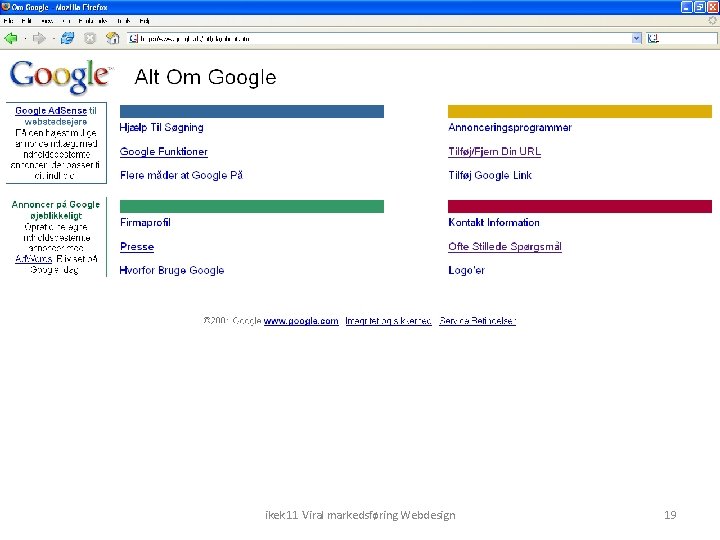
Task: Open the Logo'er link
Action: click(x=466, y=270)
